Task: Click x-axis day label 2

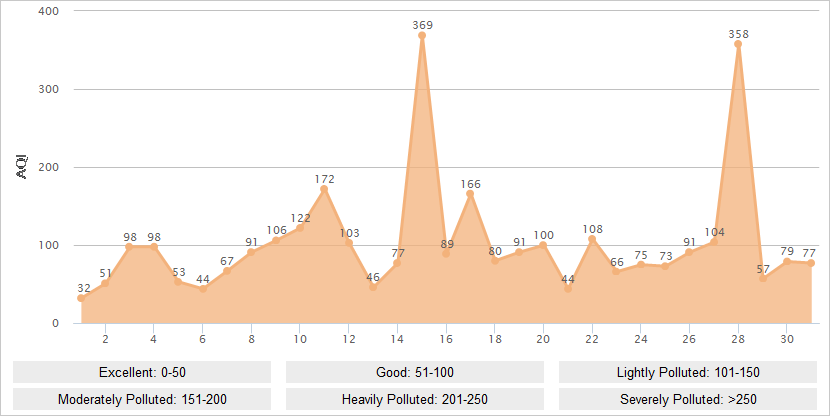Action: point(105,339)
